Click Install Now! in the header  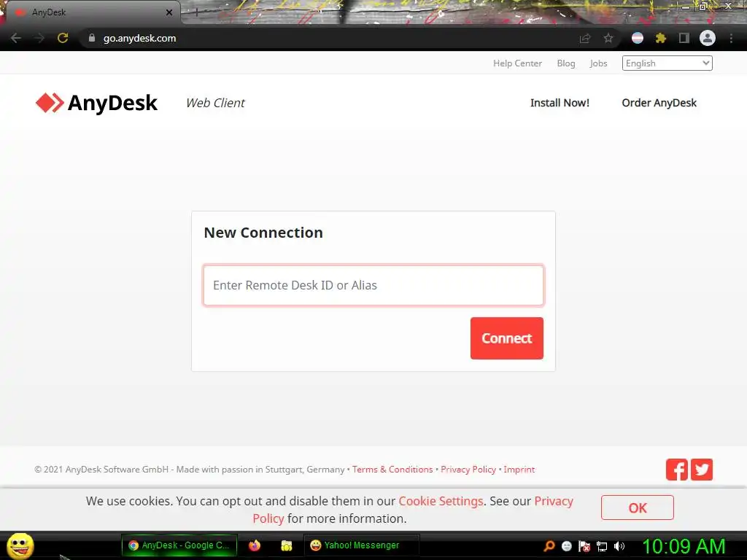click(x=560, y=103)
